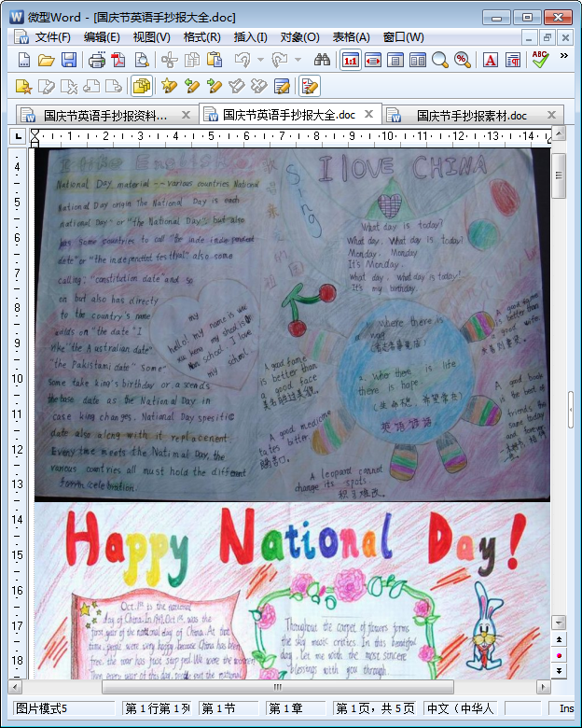Click the magnifier zoom tool
The width and height of the screenshot is (582, 728).
coord(439,60)
